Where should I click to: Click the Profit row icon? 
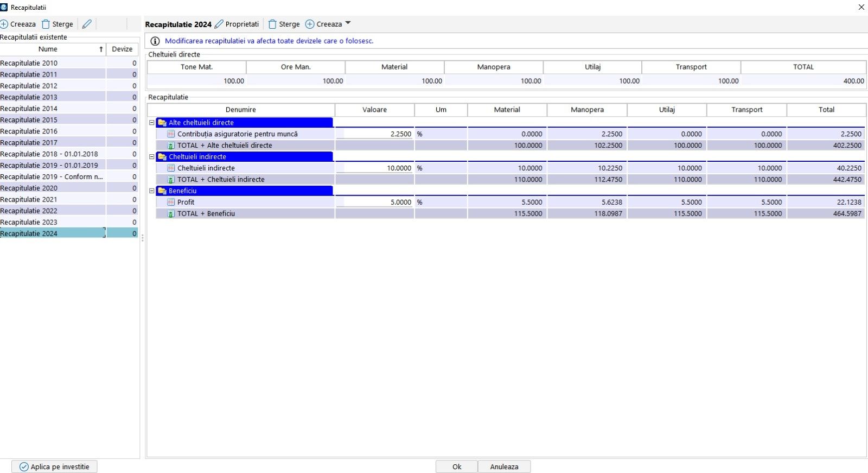click(x=171, y=202)
